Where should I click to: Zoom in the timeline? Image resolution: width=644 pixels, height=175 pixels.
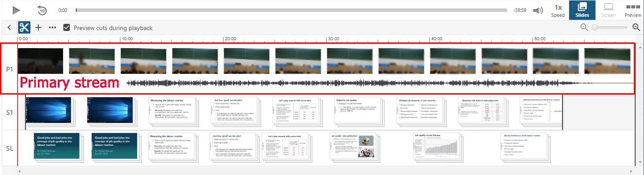click(x=636, y=27)
